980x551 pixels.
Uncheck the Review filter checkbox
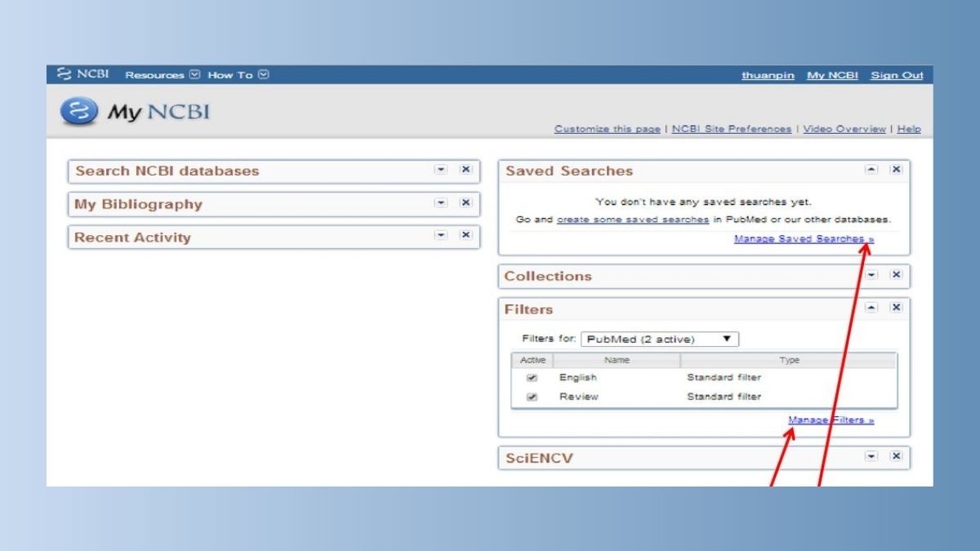[532, 397]
